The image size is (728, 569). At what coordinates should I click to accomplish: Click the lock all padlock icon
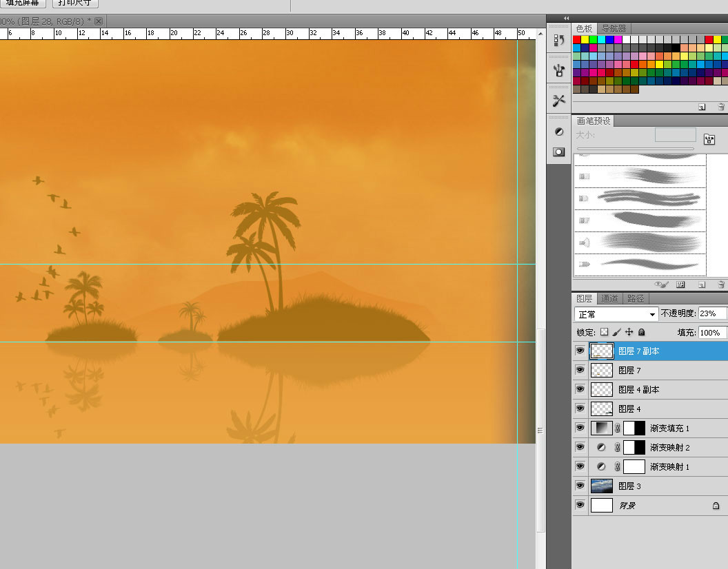(642, 332)
